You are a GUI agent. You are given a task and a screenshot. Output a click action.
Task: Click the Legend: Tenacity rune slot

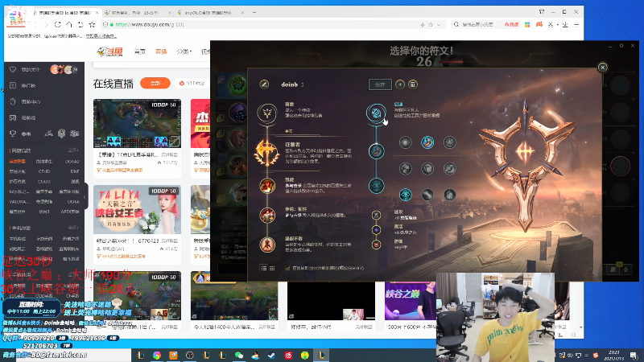coord(267,215)
